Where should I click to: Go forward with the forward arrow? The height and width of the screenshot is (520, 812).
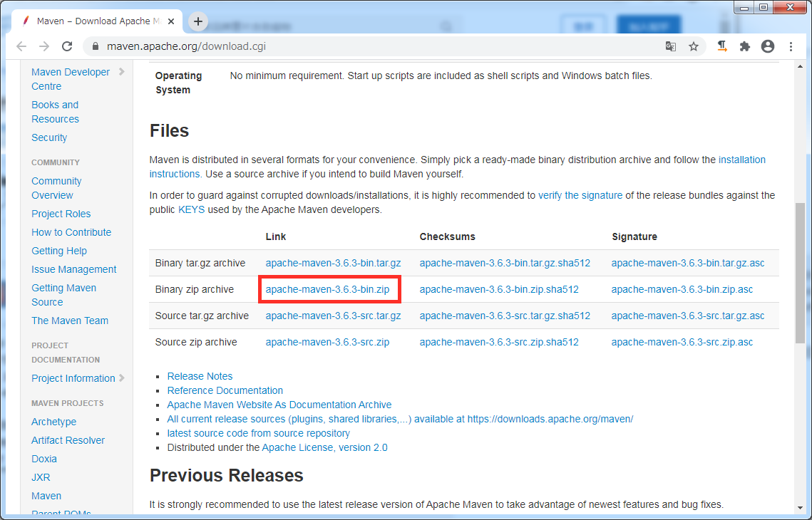(x=44, y=46)
